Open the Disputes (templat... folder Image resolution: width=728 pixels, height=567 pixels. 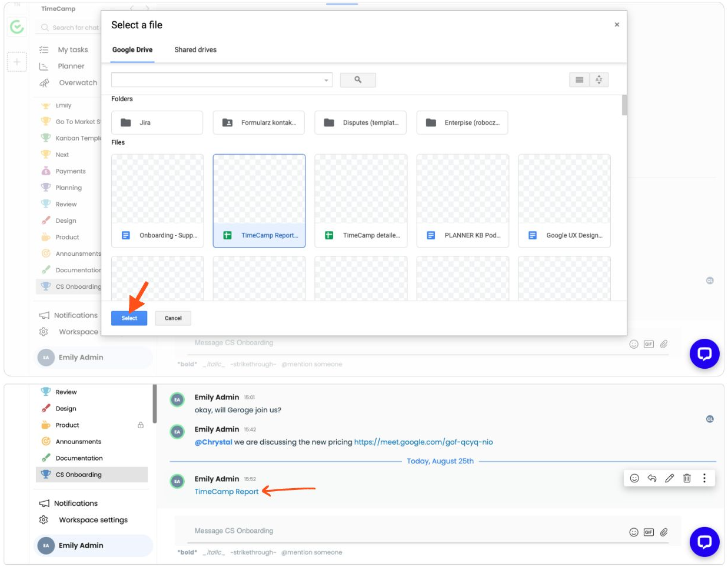pos(361,122)
